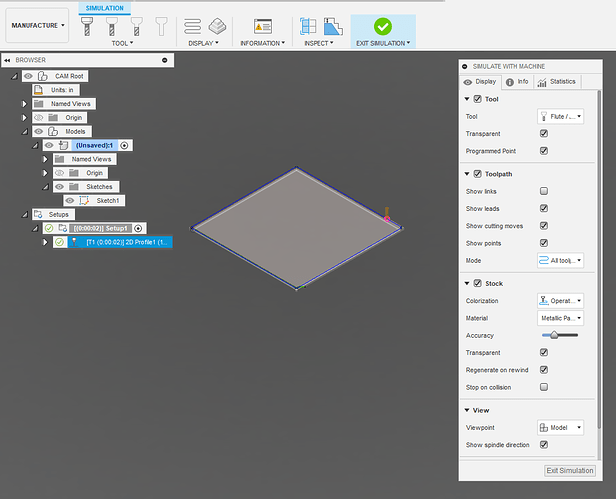Image resolution: width=616 pixels, height=499 pixels.
Task: Click the Sketch1 sketch icon
Action: coord(84,200)
